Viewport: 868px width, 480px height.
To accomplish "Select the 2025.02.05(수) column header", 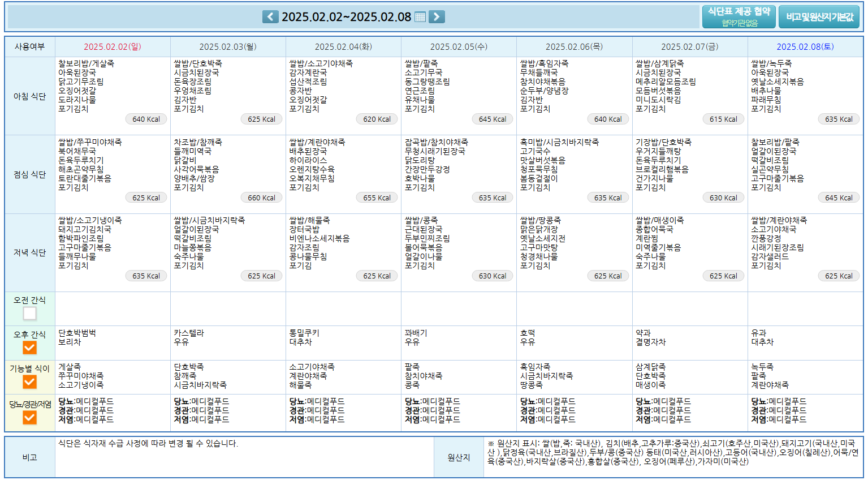I will pyautogui.click(x=459, y=47).
